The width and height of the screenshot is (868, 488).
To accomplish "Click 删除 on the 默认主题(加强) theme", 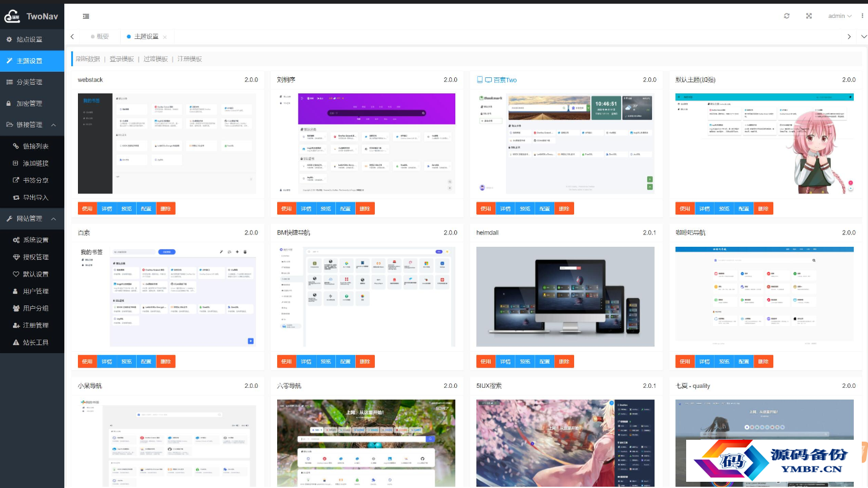I will pyautogui.click(x=763, y=208).
